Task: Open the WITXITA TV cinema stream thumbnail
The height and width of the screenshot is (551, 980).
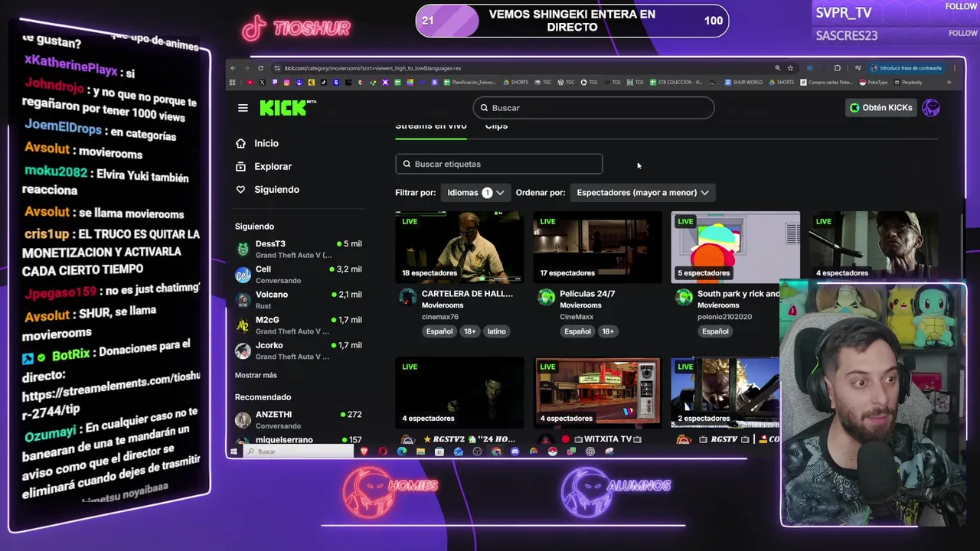Action: (x=597, y=392)
